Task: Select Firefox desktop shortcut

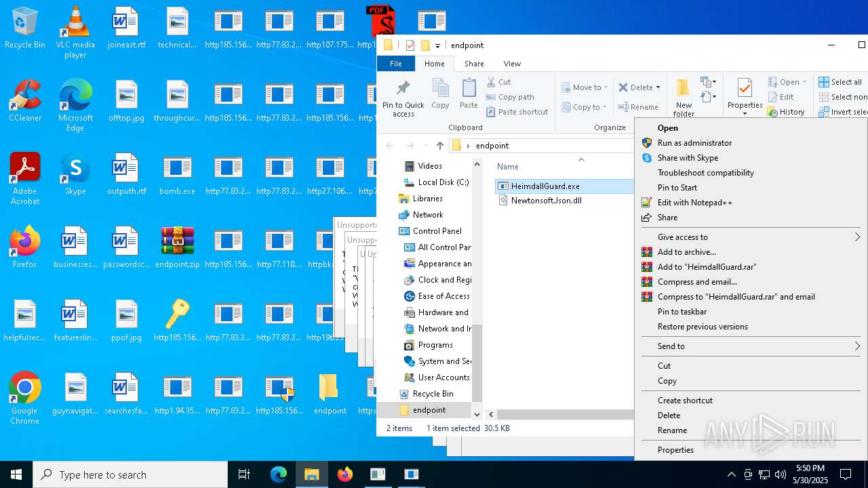Action: (25, 248)
